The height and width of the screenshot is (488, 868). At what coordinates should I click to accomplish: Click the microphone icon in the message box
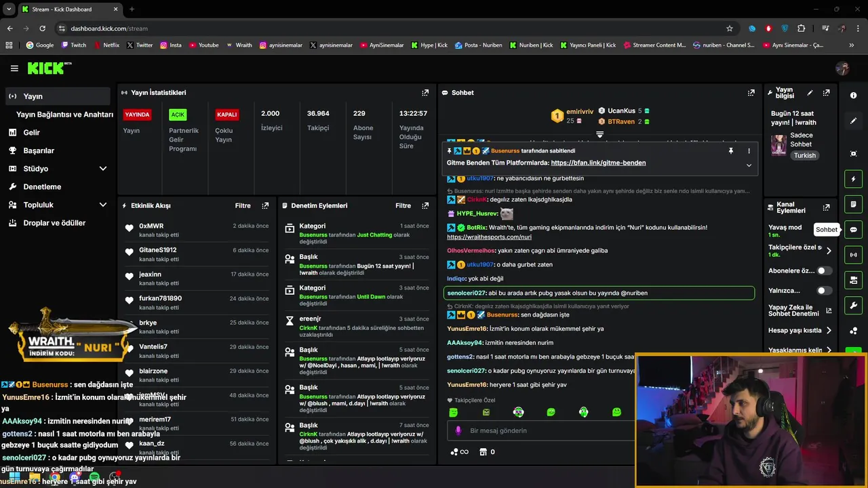point(458,430)
